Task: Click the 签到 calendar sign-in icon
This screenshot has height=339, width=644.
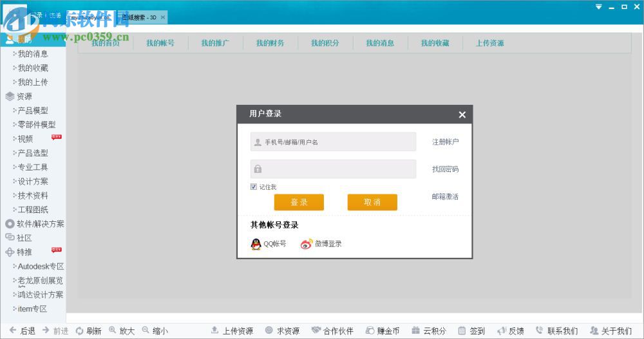Action: 462,331
